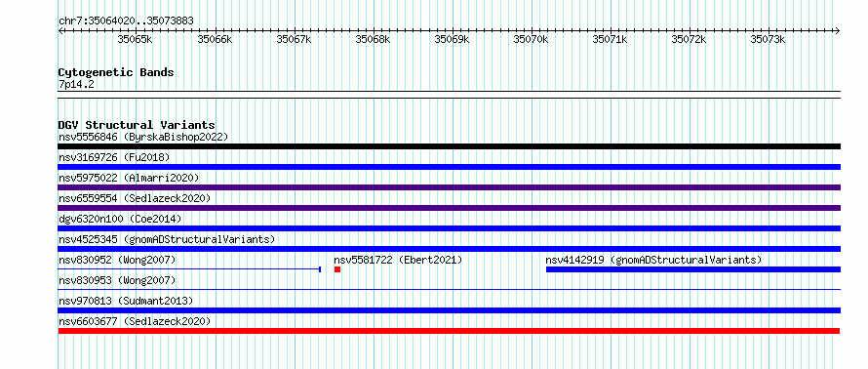This screenshot has height=369, width=868.
Task: Click the ruler's left arrowhead
Action: (60, 30)
